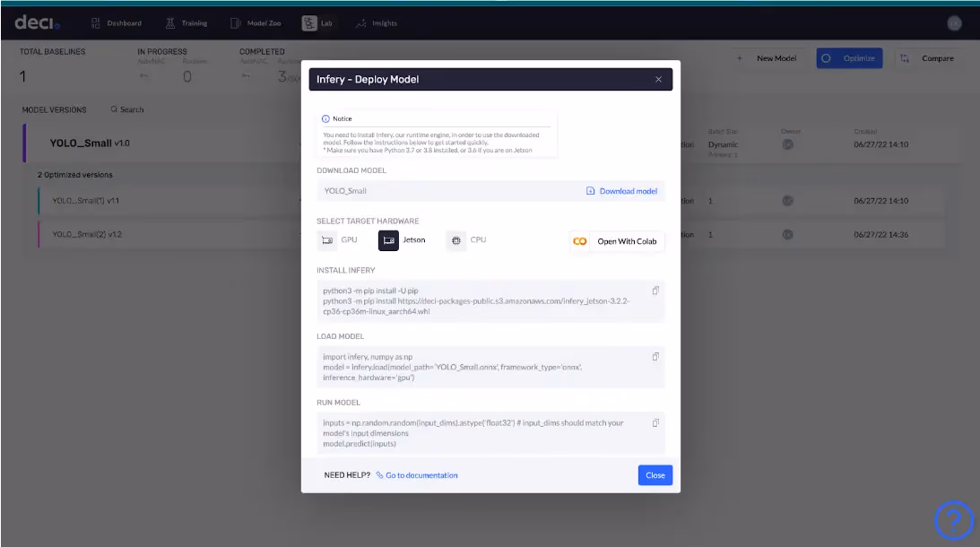The width and height of the screenshot is (980, 547).
Task: Switch to the Lab tab
Action: click(317, 23)
